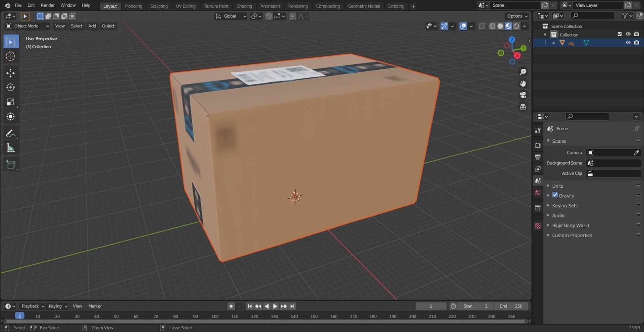Open the viewport Add menu
The image size is (644, 332).
92,26
